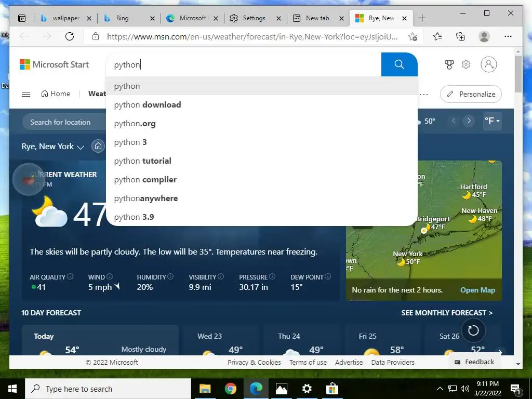Open the hamburger navigation menu

tap(26, 94)
